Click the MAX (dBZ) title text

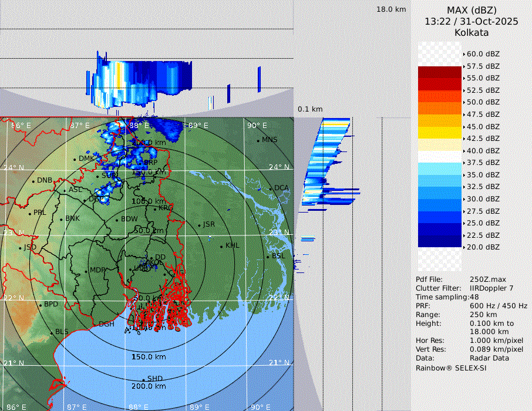tap(472, 10)
